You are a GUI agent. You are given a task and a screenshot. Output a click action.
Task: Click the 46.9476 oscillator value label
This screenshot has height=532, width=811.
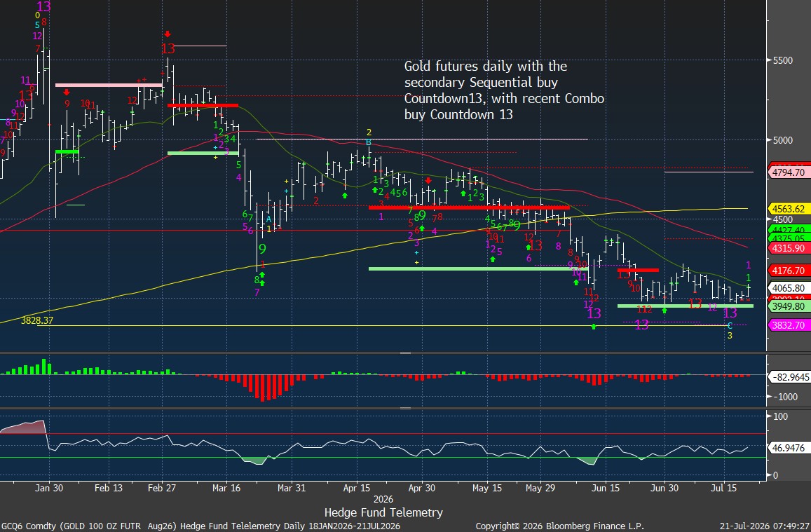click(x=790, y=449)
